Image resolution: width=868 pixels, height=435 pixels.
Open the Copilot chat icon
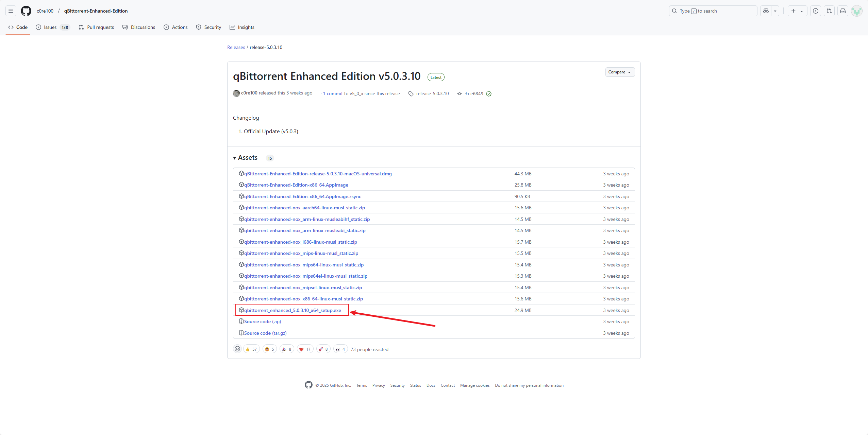(766, 11)
